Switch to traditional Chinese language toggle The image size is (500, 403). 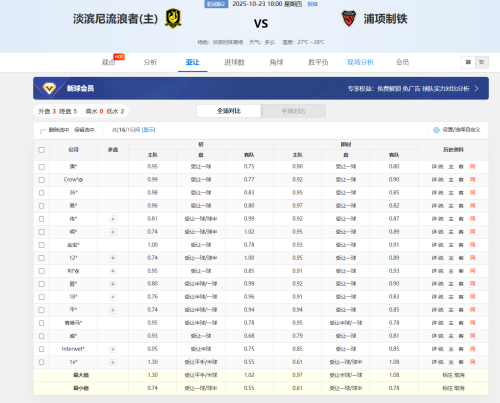(x=482, y=62)
